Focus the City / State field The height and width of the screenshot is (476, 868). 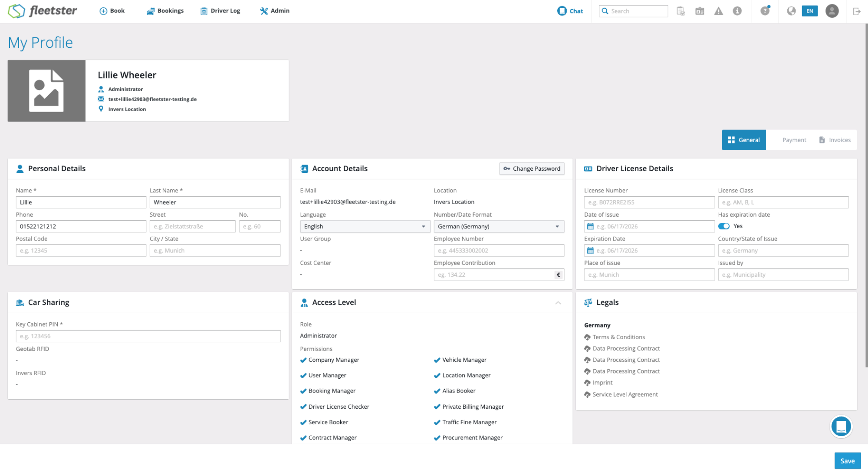(215, 251)
